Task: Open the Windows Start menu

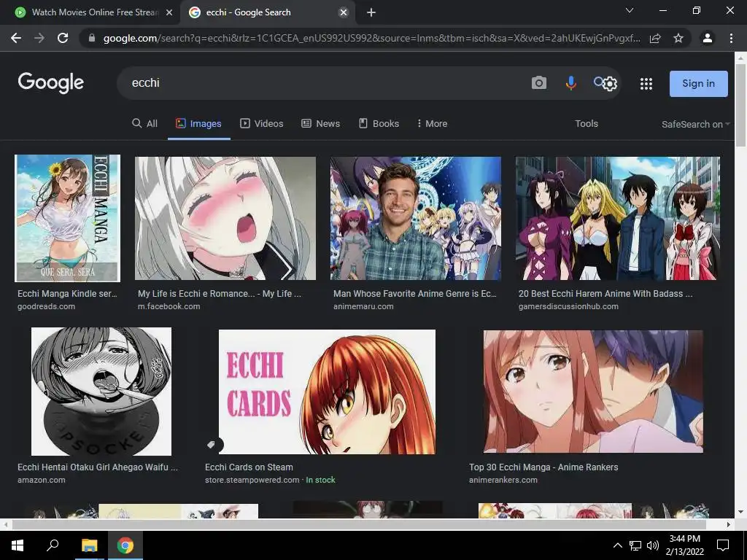Action: click(18, 545)
